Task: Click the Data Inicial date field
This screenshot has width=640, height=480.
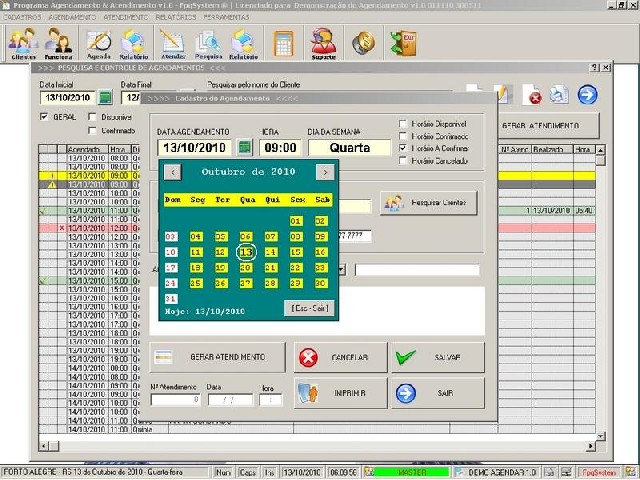Action: point(67,98)
